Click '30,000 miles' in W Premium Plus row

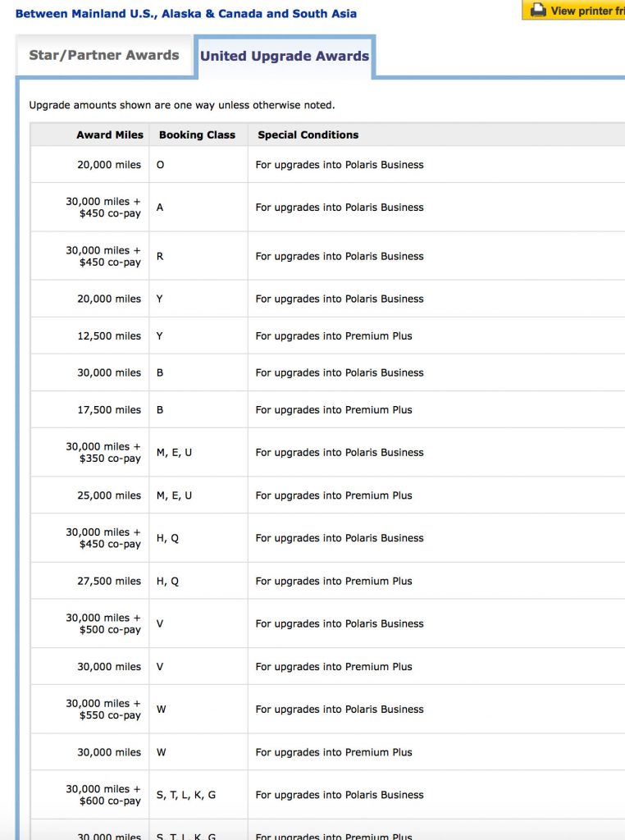click(x=109, y=752)
